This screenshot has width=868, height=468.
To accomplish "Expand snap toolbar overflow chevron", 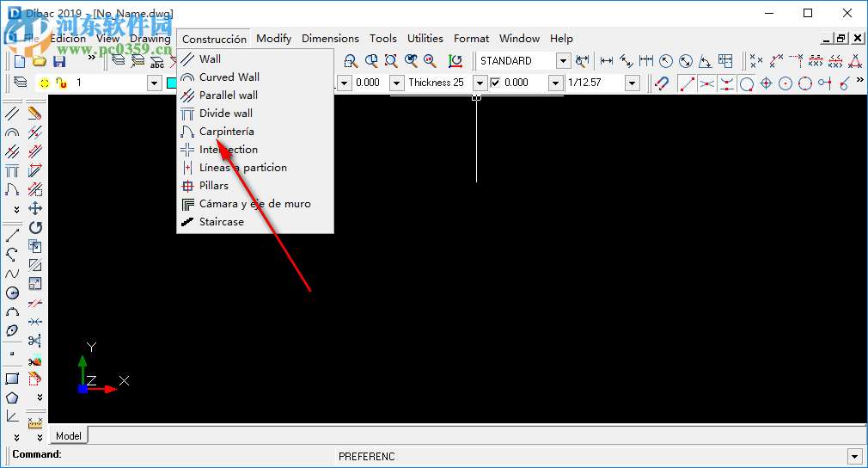I will click(859, 80).
